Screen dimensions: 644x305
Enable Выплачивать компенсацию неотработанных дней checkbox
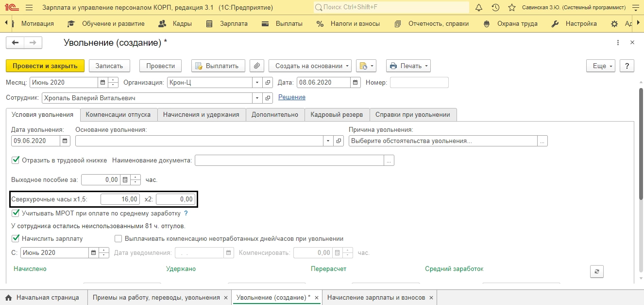click(x=119, y=238)
